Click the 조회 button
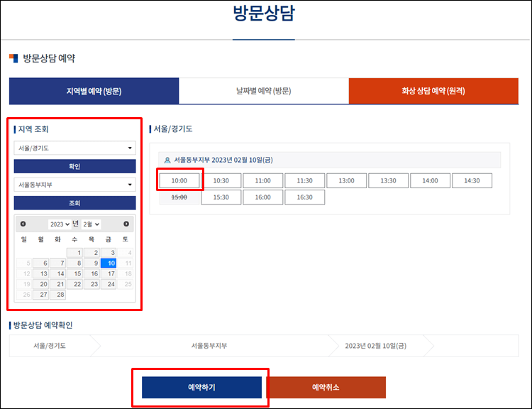Viewport: 532px width, 409px height. 74,203
